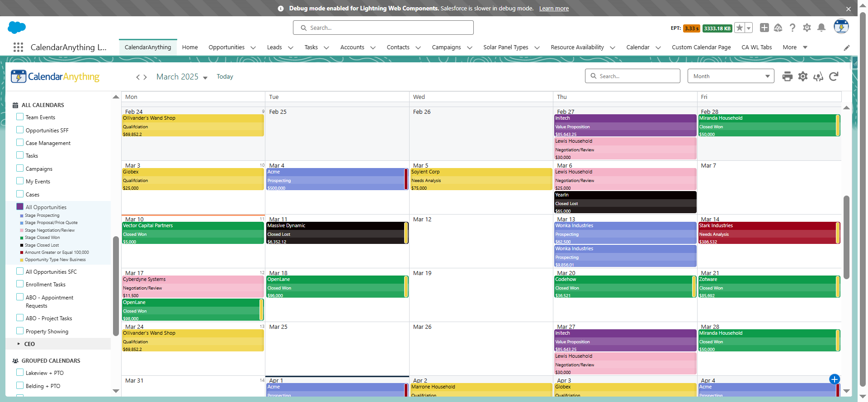This screenshot has height=402, width=868.
Task: Open the March 2025 date picker dropdown
Action: coord(205,78)
